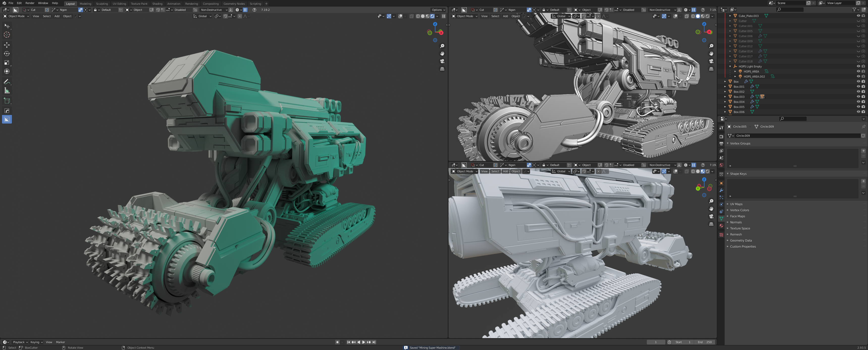Image resolution: width=868 pixels, height=350 pixels.
Task: Select the Cursor tool in left toolbar
Action: coord(7,34)
